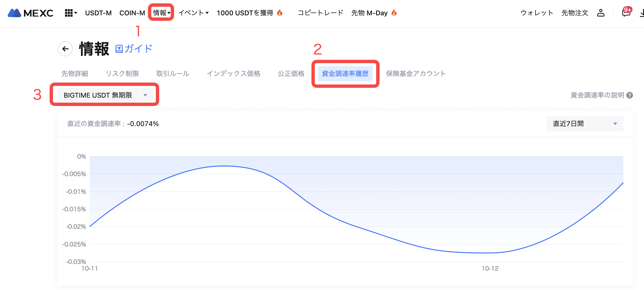The height and width of the screenshot is (290, 644).
Task: Select the 資金調達率履歴 tab
Action: point(345,74)
